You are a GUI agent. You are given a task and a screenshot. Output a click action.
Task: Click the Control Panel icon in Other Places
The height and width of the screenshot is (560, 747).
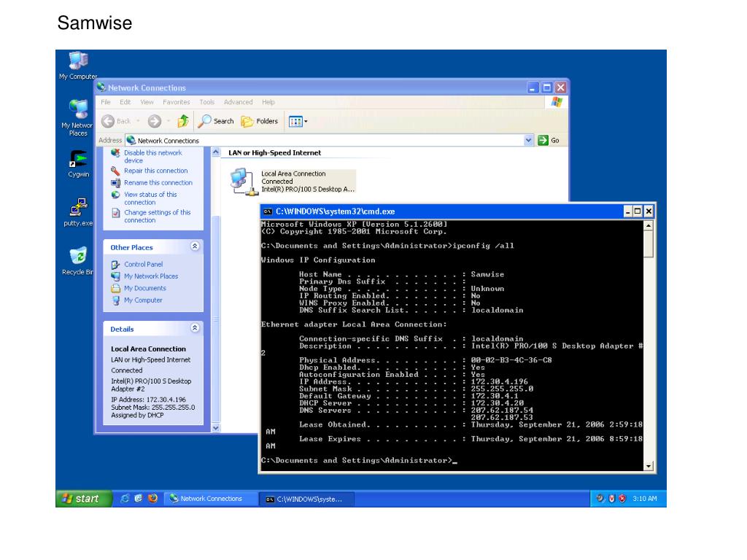115,265
